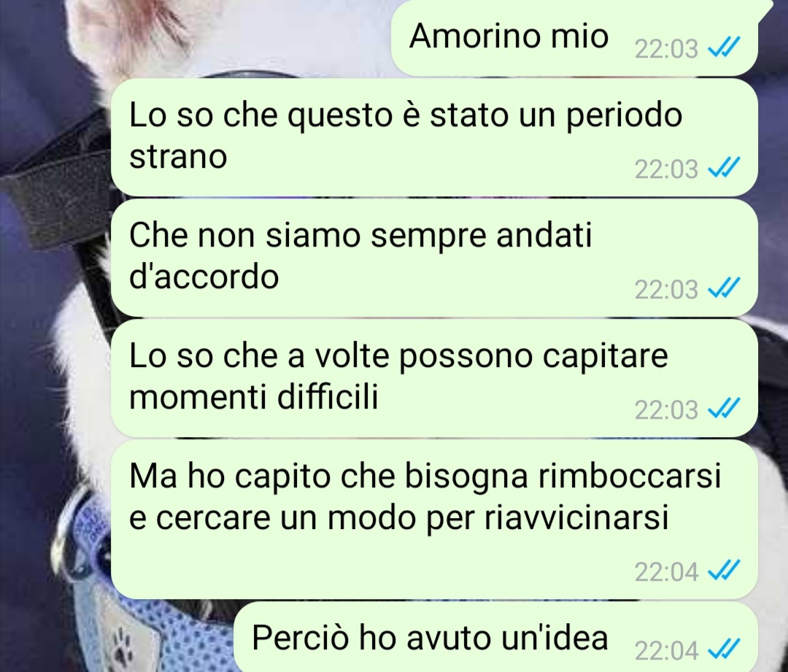
Task: Tap blue double-check on 'periodo strano' message
Action: [x=724, y=168]
